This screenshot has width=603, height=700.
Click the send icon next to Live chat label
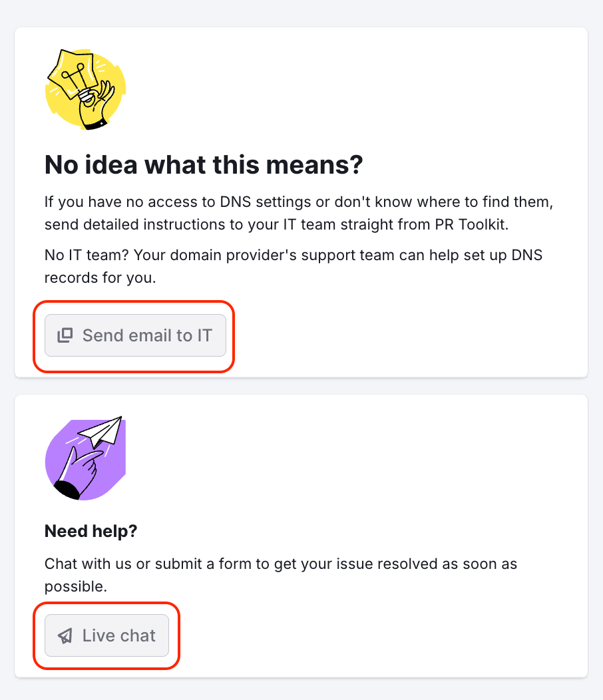click(x=65, y=635)
